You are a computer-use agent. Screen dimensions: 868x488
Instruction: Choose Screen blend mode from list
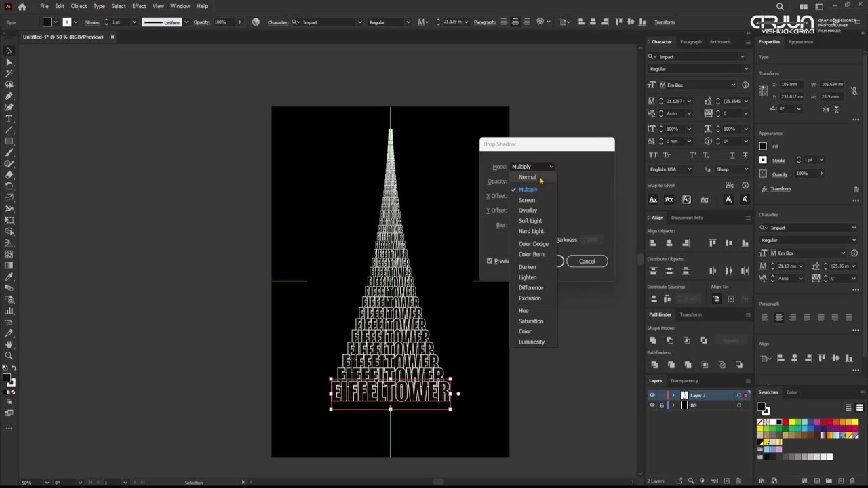click(527, 200)
